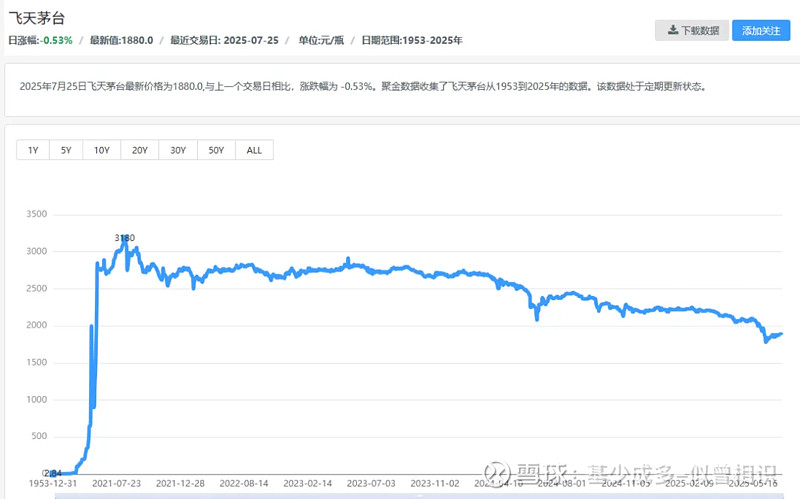Viewport: 800px width, 499px height.
Task: Click the 单位:元/瓶 label
Action: pyautogui.click(x=321, y=40)
